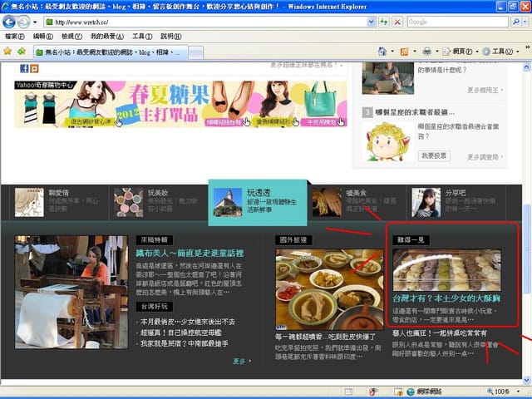Open the 我的最愛 (Favorites) menu
The width and height of the screenshot is (532, 399).
(106, 37)
